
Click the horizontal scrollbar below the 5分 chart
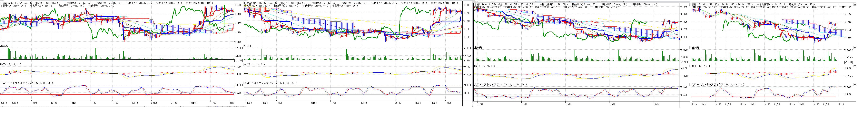(x=222, y=107)
